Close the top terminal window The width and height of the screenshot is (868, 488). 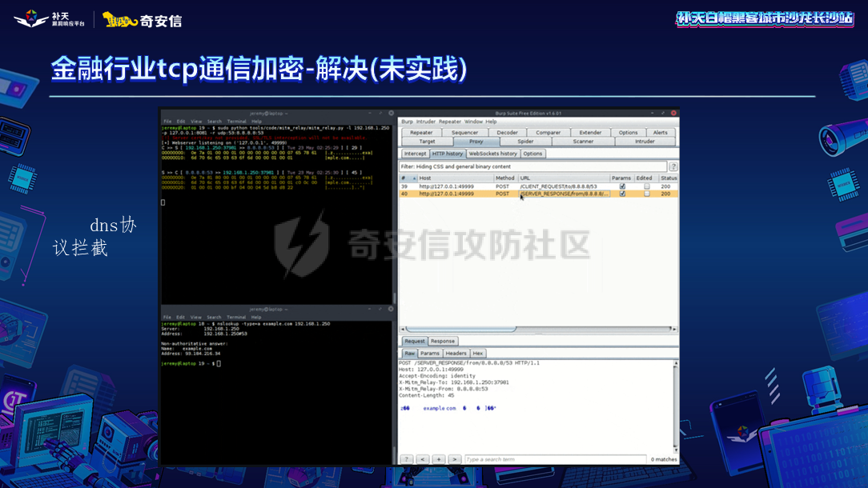(x=391, y=113)
